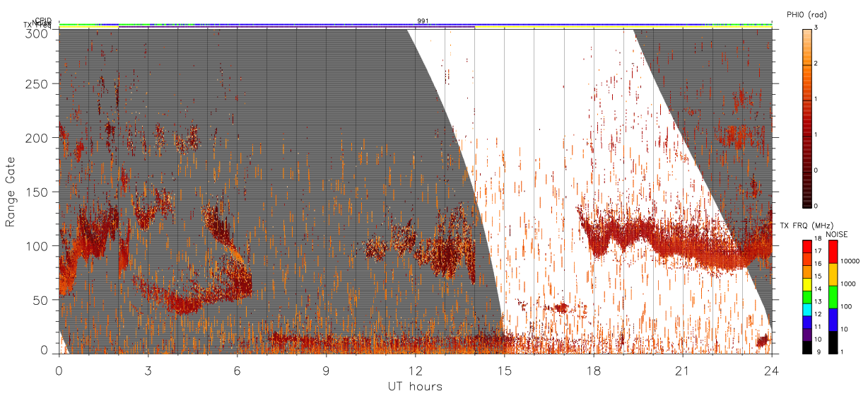Click the 'TX FRQ (MHz)' legend title
The image size is (868, 401).
(807, 225)
